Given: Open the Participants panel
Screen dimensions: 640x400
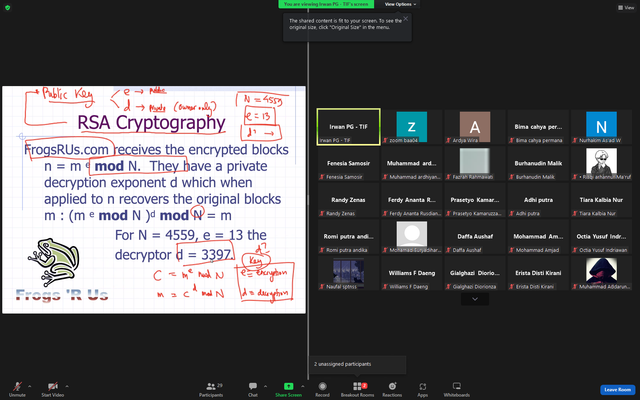Looking at the screenshot, I should (x=211, y=389).
